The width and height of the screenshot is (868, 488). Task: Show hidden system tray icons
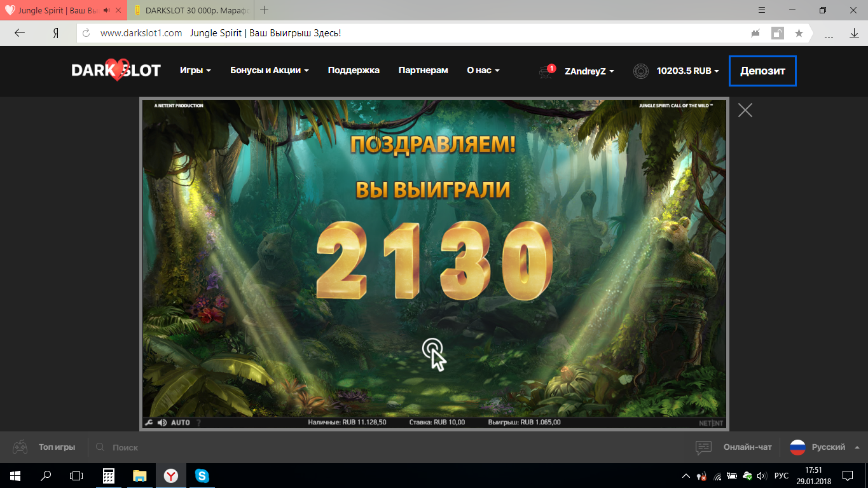pyautogui.click(x=685, y=475)
